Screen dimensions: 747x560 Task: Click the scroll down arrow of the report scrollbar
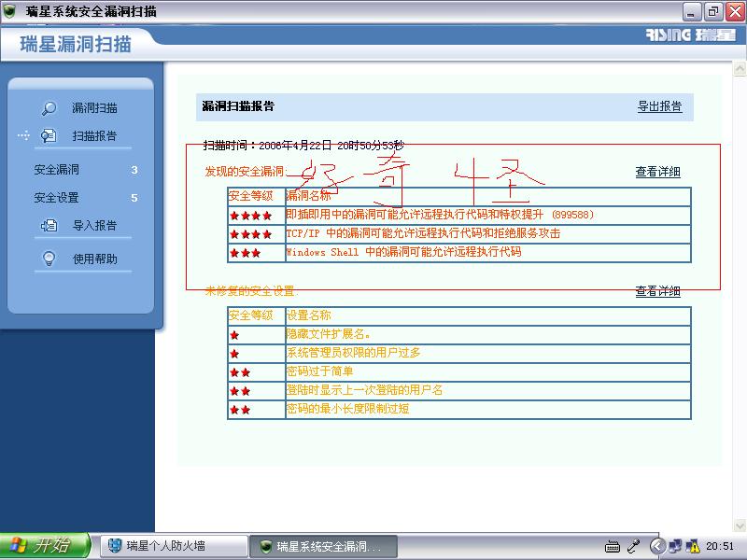coord(740,525)
